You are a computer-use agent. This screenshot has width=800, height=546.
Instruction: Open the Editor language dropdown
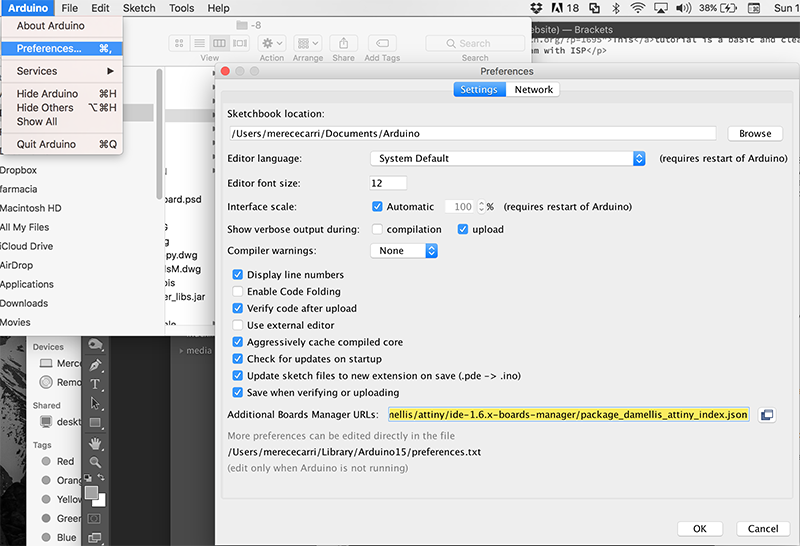(x=508, y=158)
